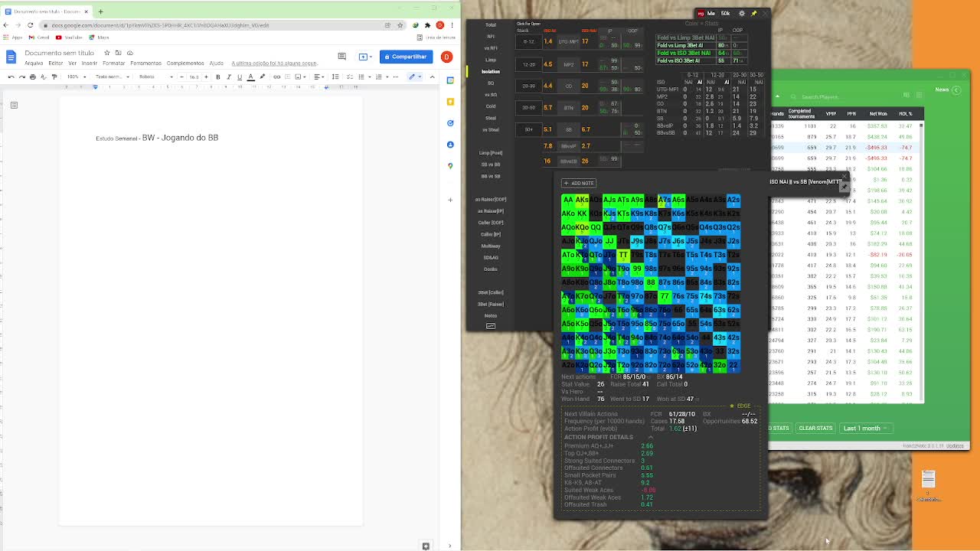This screenshot has width=980, height=551.
Task: Move the document using folder icon
Action: 119,53
